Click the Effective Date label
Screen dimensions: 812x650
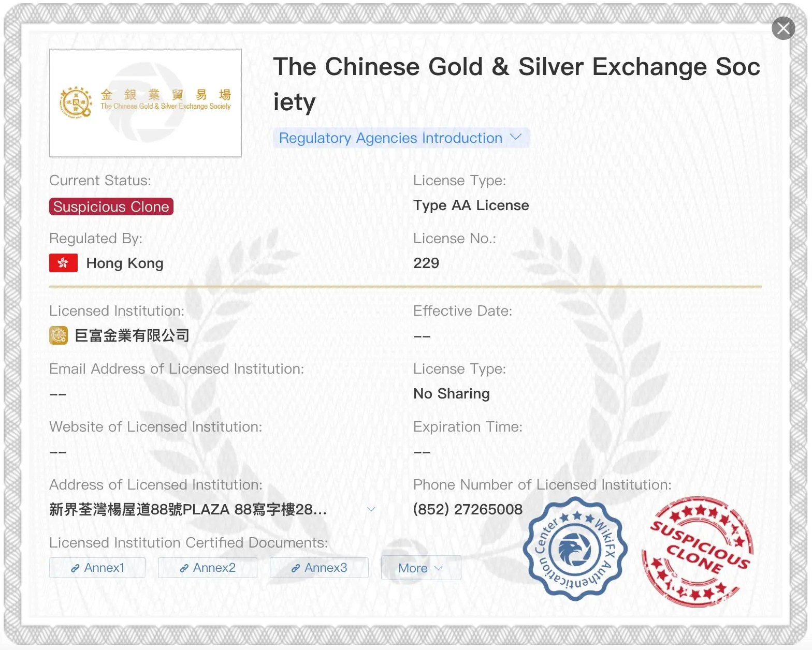point(462,311)
